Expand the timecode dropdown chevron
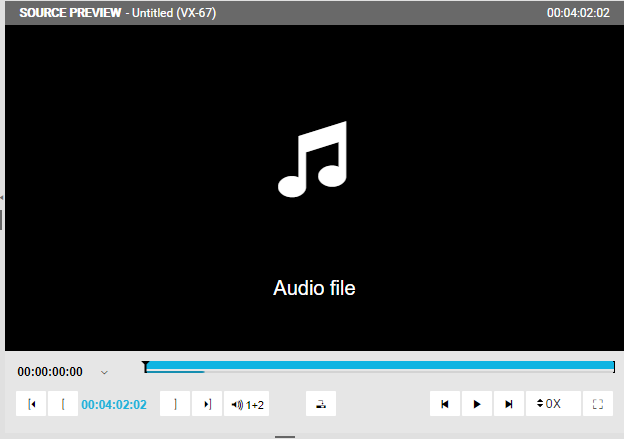 (104, 373)
